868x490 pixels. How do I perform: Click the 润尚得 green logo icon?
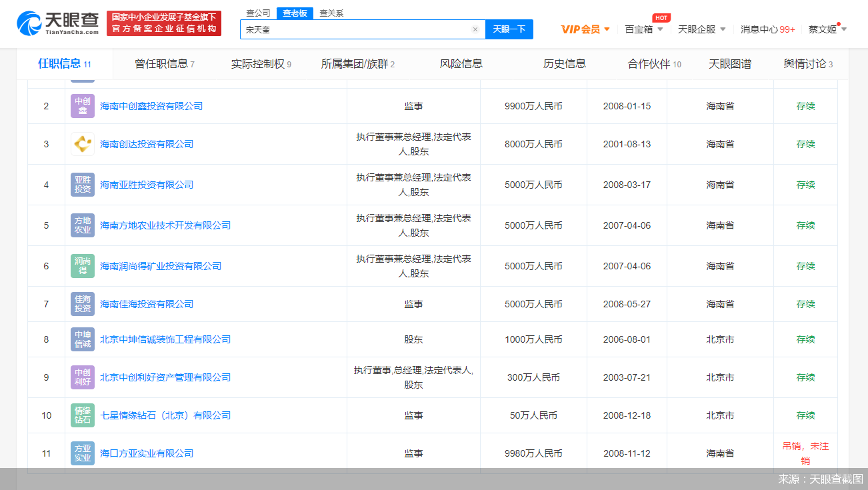coord(82,265)
